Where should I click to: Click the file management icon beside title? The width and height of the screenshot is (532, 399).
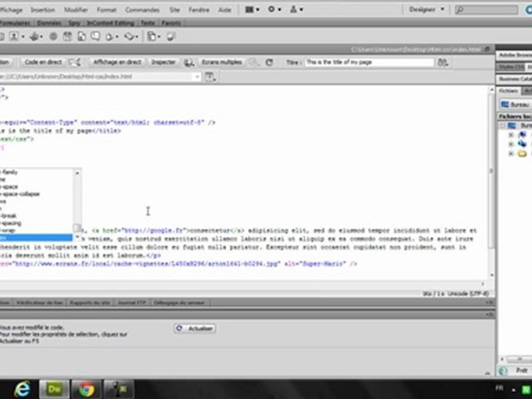pos(443,62)
